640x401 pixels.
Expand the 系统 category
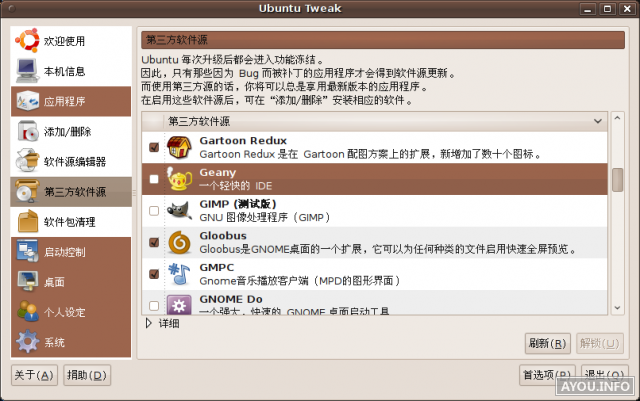[71, 342]
